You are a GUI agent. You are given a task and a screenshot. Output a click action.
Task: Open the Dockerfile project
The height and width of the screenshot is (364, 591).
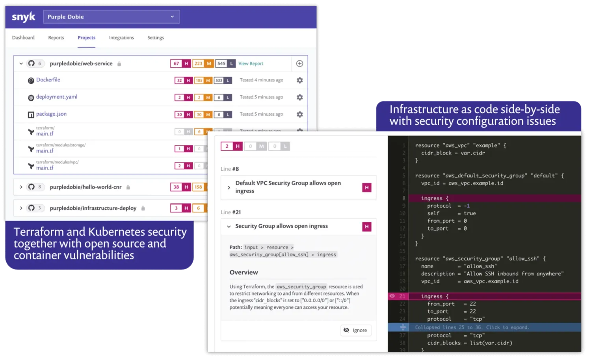pos(48,79)
